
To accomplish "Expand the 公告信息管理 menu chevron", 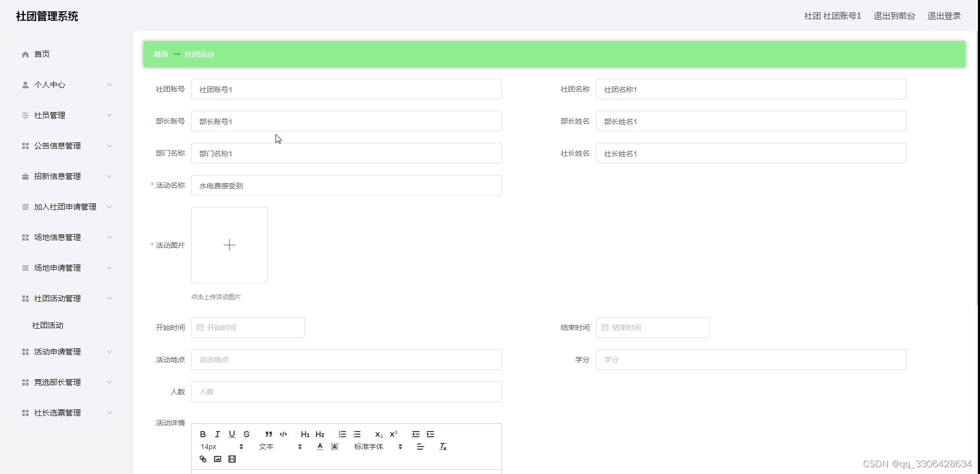I will click(x=109, y=146).
